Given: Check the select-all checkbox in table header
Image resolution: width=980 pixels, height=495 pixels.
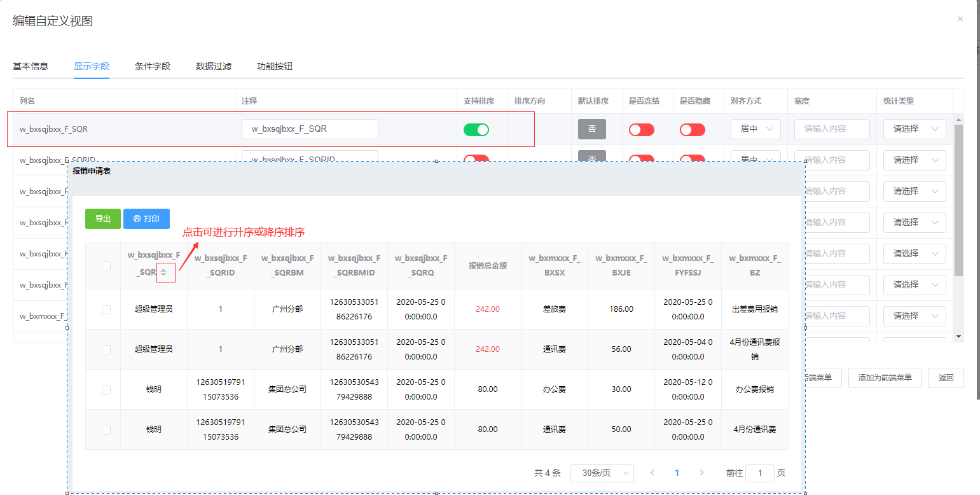Looking at the screenshot, I should coord(106,266).
